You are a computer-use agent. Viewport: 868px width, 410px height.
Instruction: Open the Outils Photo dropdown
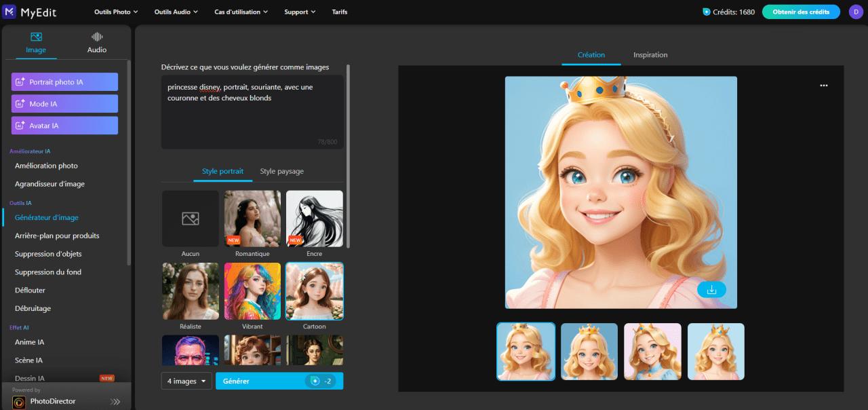(115, 12)
